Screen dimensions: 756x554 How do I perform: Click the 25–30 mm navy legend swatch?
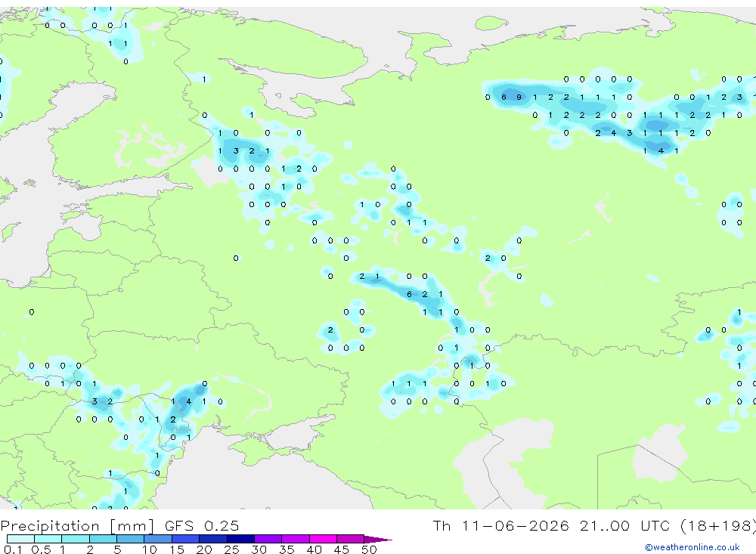pos(240,539)
